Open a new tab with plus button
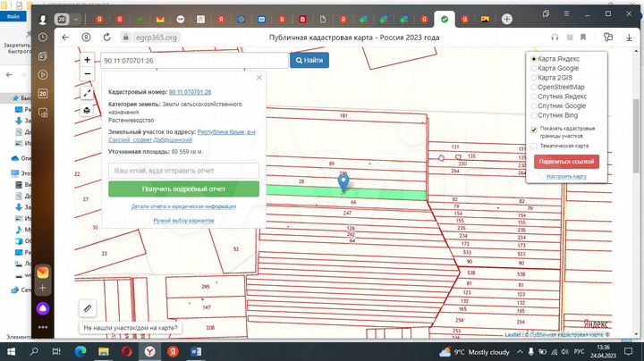 pyautogui.click(x=507, y=20)
